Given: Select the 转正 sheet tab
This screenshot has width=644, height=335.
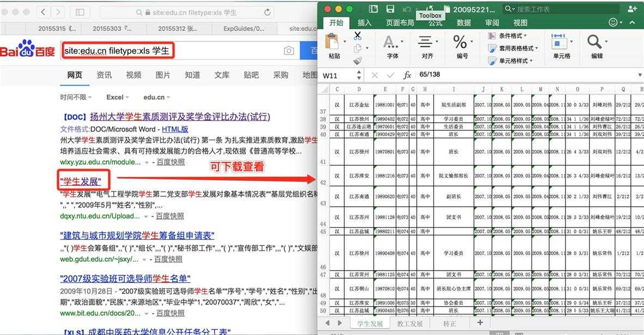Looking at the screenshot, I should click(x=449, y=324).
